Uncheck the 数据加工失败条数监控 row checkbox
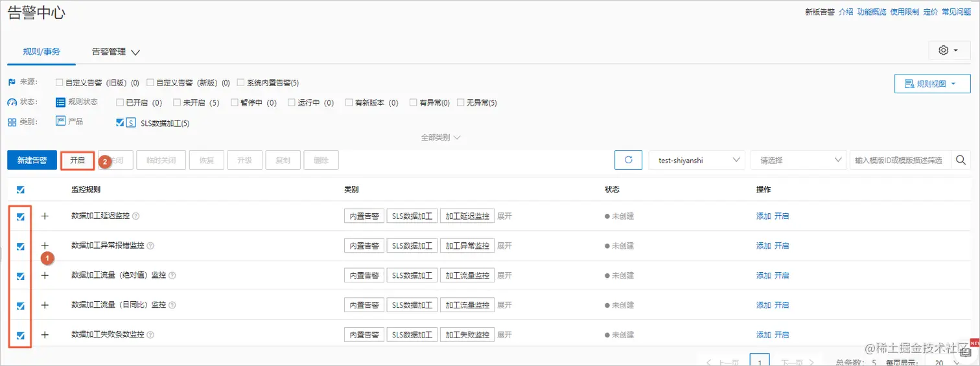The width and height of the screenshot is (980, 366). pyautogui.click(x=20, y=336)
